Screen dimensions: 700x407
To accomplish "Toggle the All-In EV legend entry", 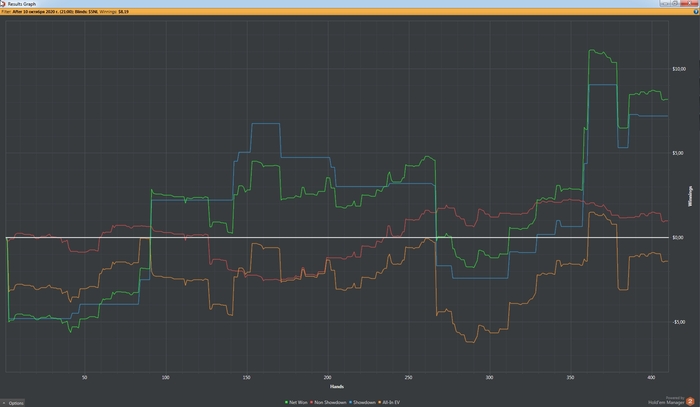I will 389,403.
